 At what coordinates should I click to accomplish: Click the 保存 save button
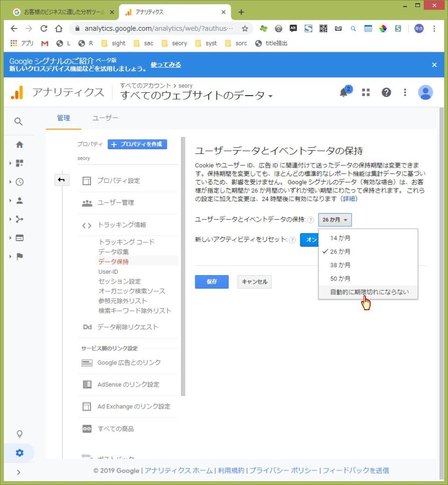212,282
